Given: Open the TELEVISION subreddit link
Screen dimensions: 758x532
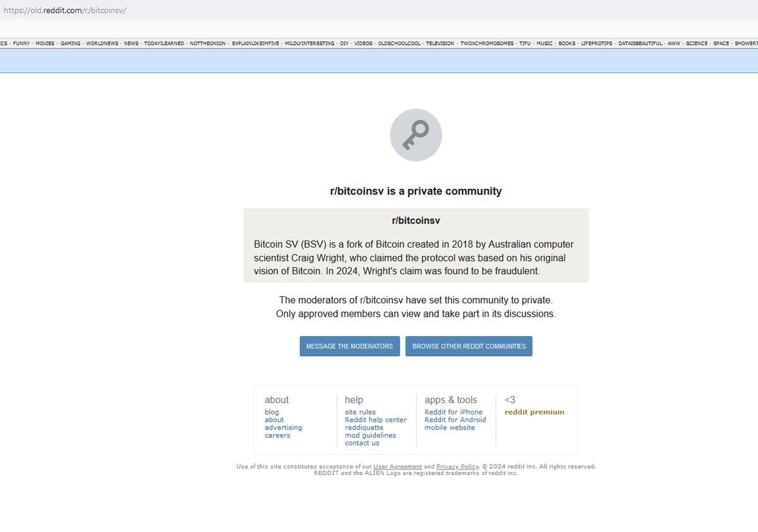Looking at the screenshot, I should pyautogui.click(x=440, y=44).
